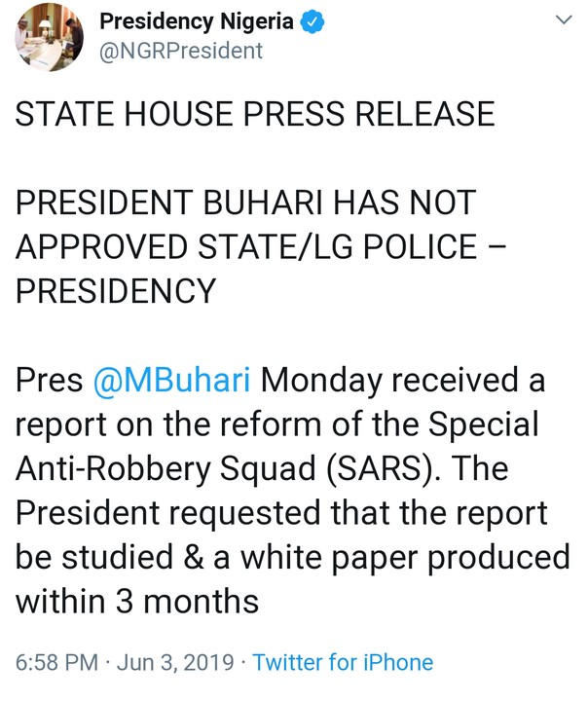Click the Twitter for iPhone source link
Viewport: 588px width, 701px height.
[x=343, y=663]
